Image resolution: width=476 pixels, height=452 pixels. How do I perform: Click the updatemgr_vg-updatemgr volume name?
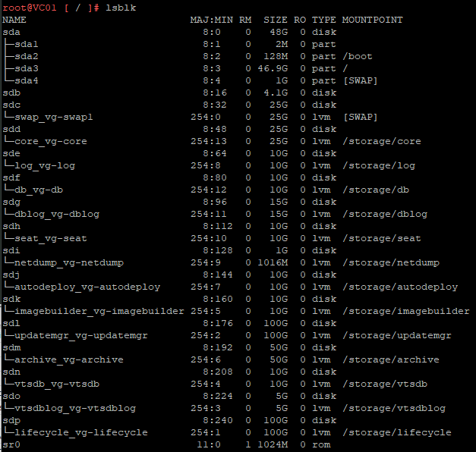[81, 335]
